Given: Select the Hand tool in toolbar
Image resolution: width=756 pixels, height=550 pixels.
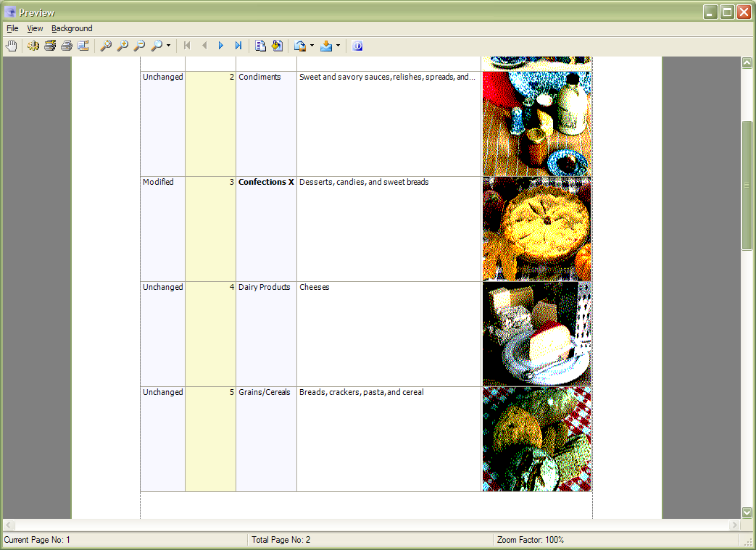Looking at the screenshot, I should pyautogui.click(x=11, y=46).
